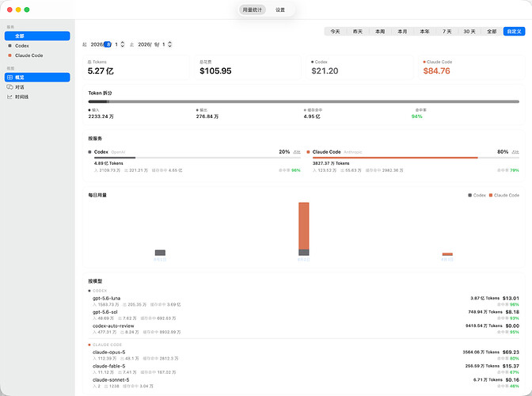Select the gray square icon beside sidebar Codex

pyautogui.click(x=9, y=45)
